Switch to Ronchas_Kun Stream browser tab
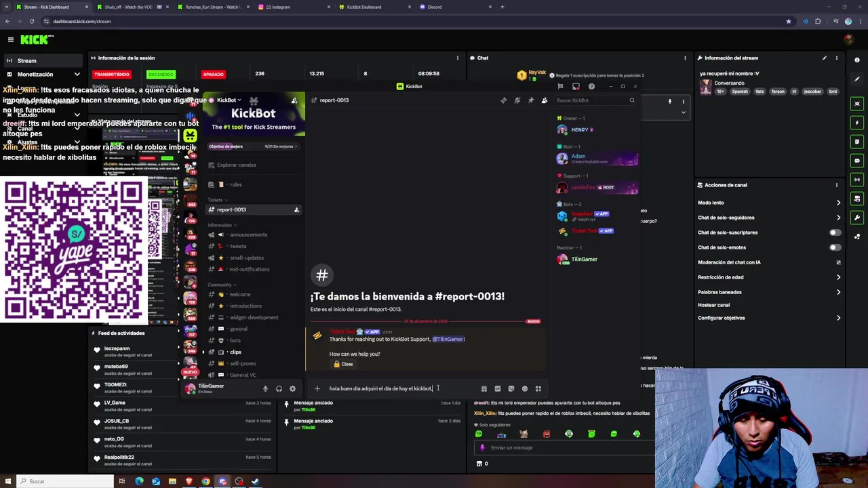Screen dimensions: 868x488 [x=212, y=7]
